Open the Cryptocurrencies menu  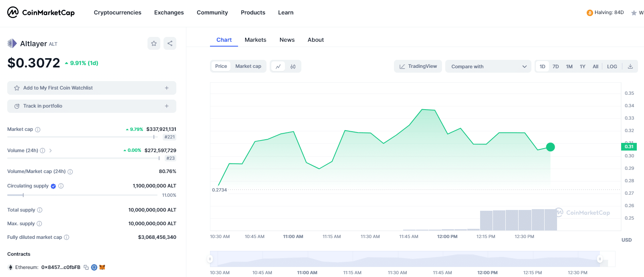117,12
